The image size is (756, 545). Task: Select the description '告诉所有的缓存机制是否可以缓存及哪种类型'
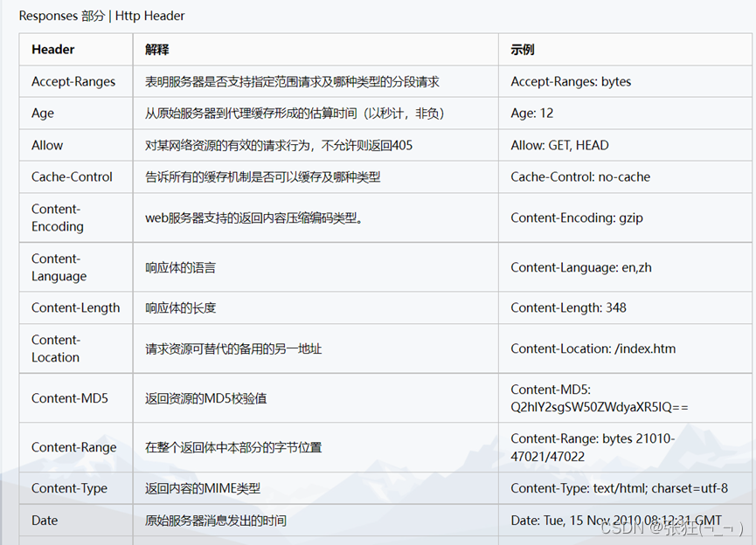(x=263, y=176)
